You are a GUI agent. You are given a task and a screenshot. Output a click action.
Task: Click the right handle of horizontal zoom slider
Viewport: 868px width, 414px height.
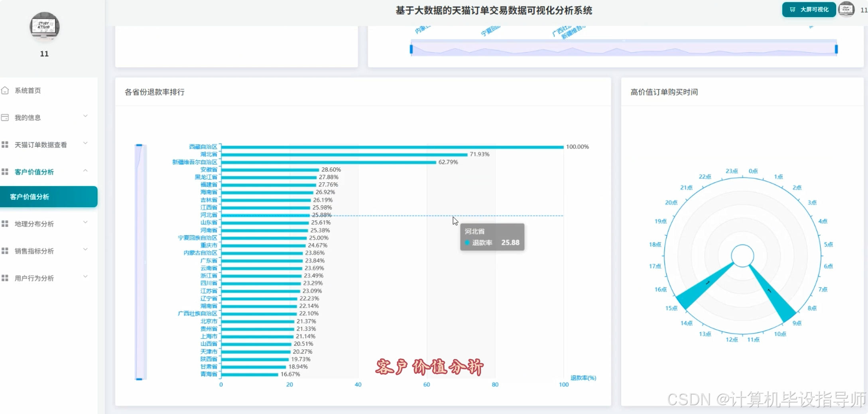[x=836, y=49]
